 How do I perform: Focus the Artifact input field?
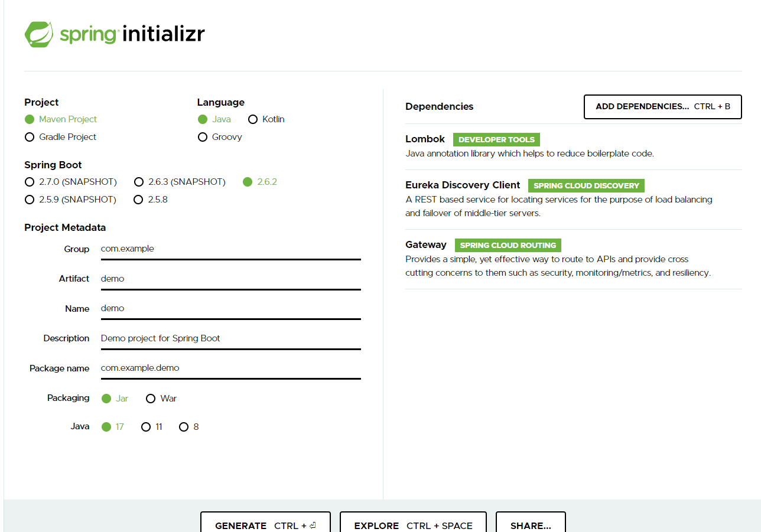pyautogui.click(x=230, y=279)
